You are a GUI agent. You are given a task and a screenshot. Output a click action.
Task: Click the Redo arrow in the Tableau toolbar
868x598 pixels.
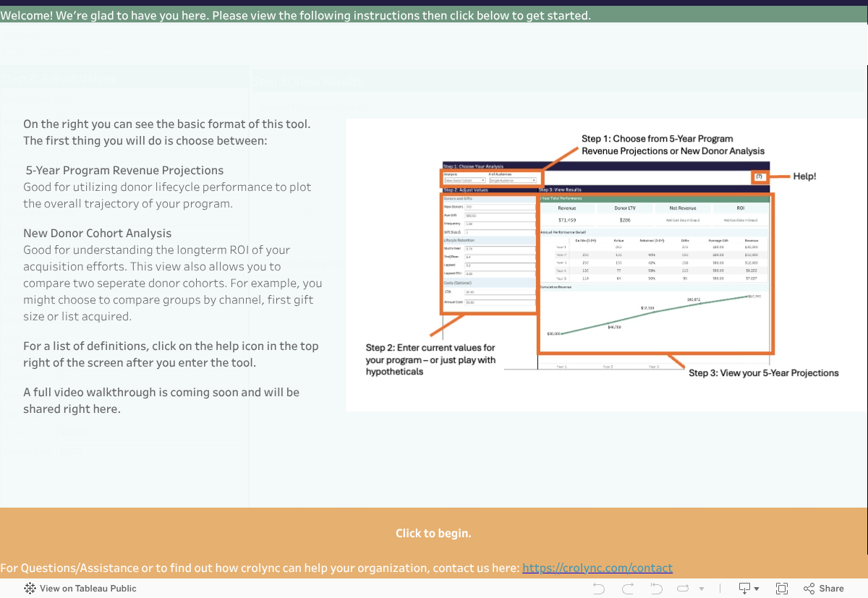(628, 589)
